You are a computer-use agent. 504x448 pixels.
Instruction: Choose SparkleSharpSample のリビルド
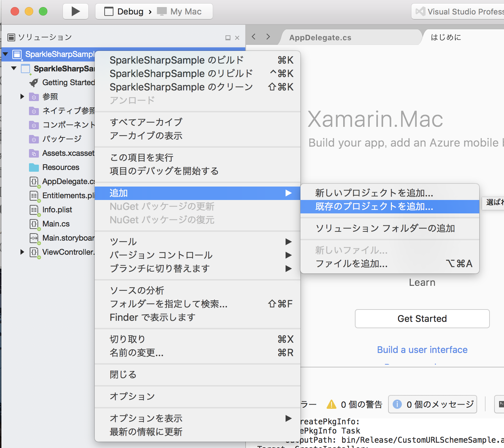pos(198,73)
